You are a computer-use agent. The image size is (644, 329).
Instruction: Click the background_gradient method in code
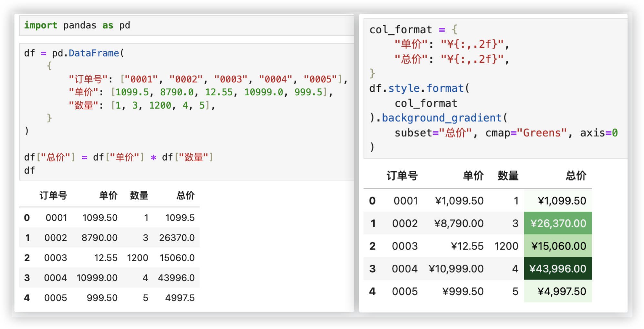[x=441, y=118]
